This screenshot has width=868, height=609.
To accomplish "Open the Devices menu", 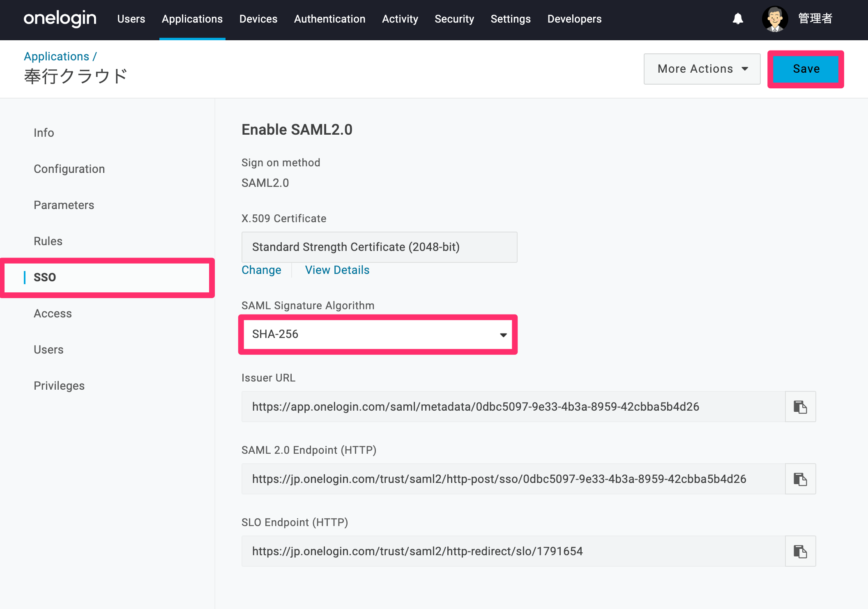I will click(258, 19).
